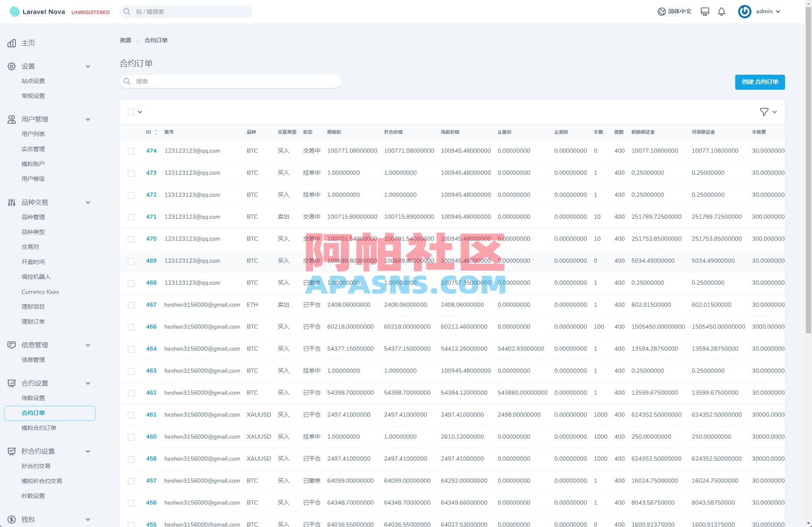This screenshot has width=812, height=527.
Task: Open order ID 471 link
Action: click(151, 217)
